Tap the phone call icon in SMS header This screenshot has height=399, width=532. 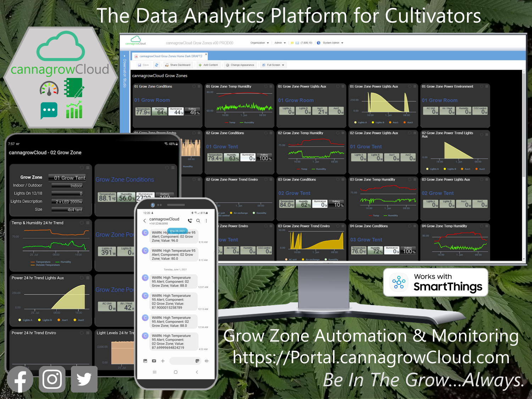[190, 221]
